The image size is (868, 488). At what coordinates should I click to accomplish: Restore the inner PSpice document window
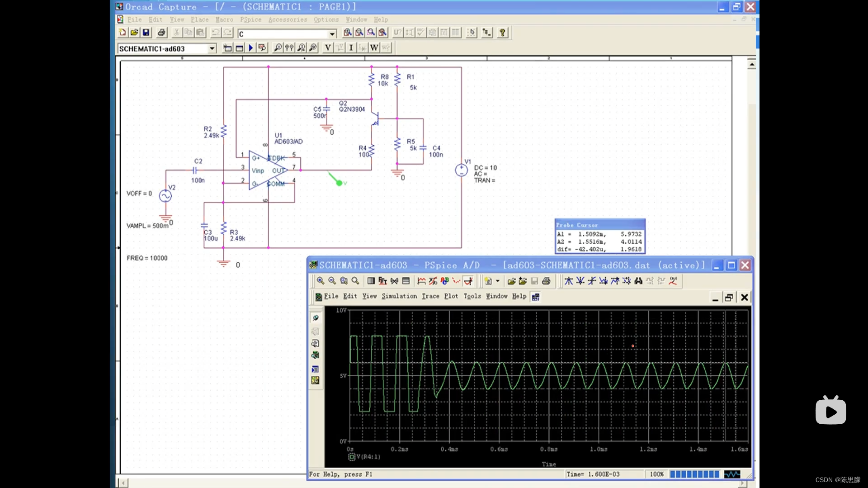729,297
